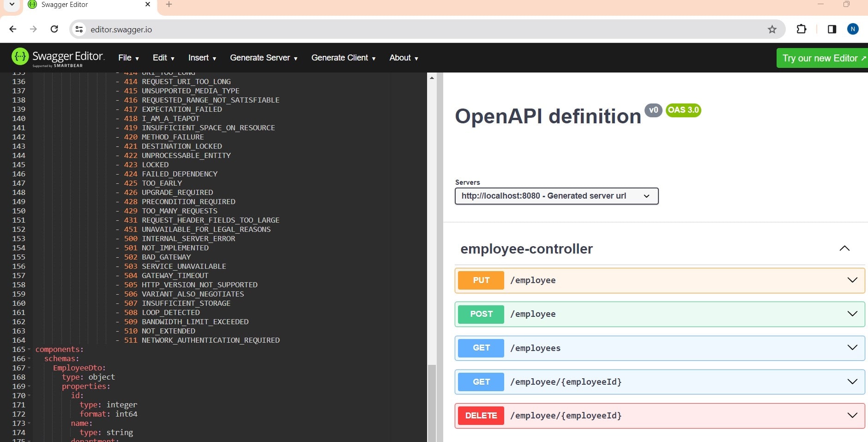Click the GET badge for /employees

[481, 348]
